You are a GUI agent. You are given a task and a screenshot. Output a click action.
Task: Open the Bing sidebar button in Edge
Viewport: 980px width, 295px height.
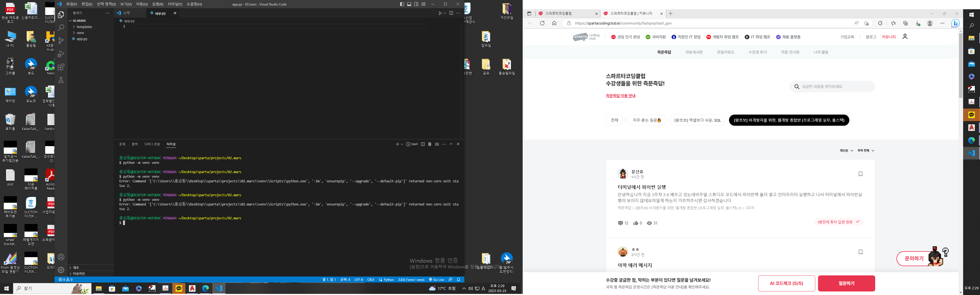point(955,23)
